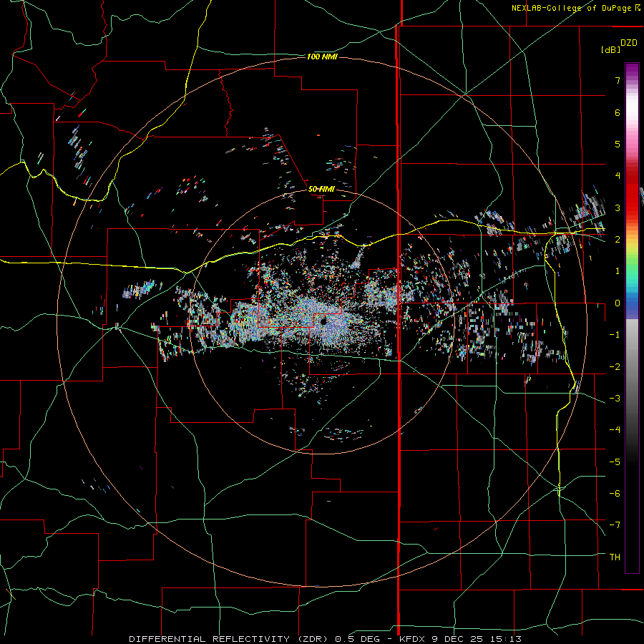Click the TH threshold label

pos(615,557)
